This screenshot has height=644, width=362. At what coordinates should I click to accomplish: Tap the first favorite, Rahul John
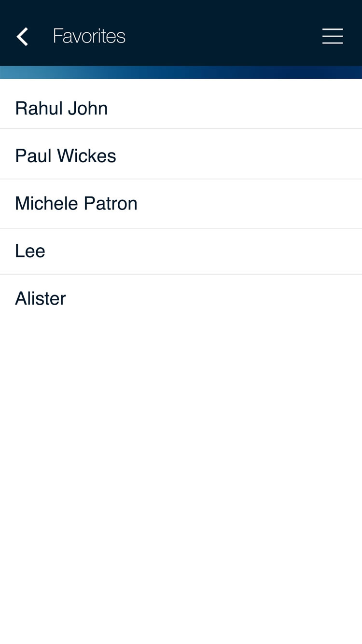(61, 108)
